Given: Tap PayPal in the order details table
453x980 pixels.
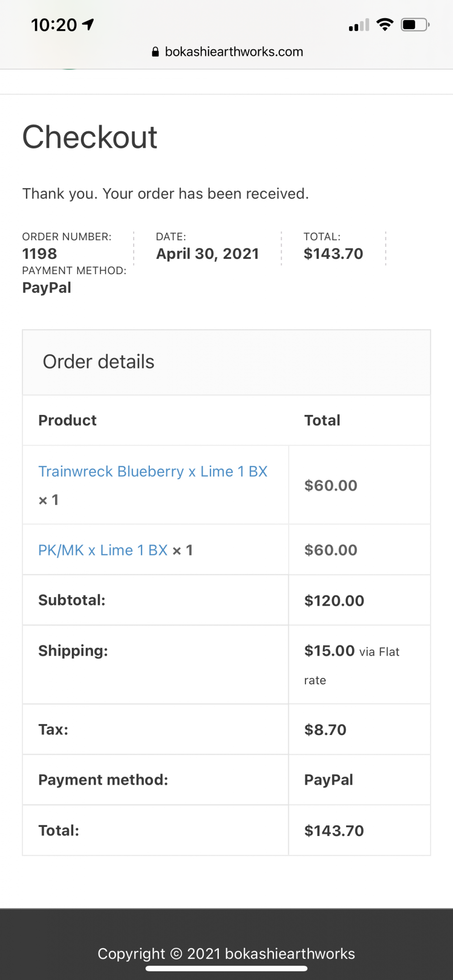Looking at the screenshot, I should pyautogui.click(x=328, y=780).
